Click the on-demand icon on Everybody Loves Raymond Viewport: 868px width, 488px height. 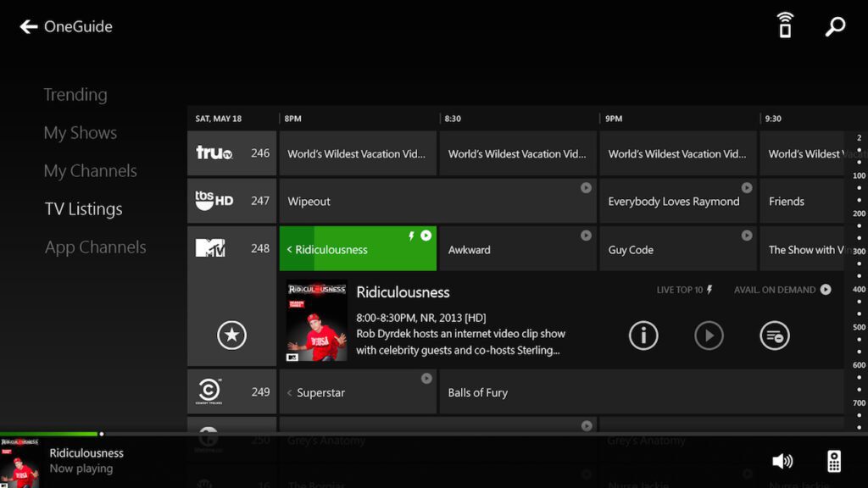(747, 188)
